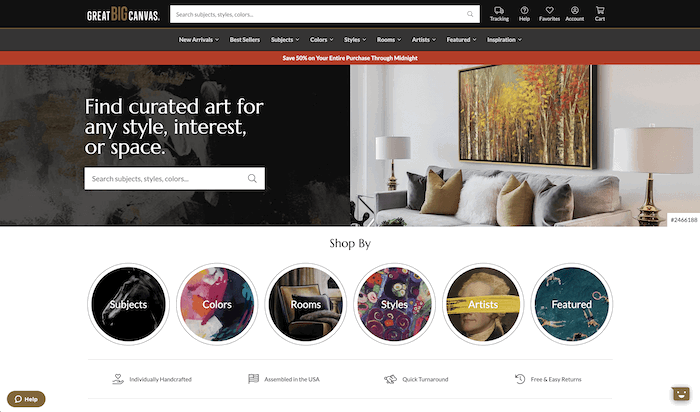The width and height of the screenshot is (700, 412).
Task: Select the Colors circle under Shop By
Action: pos(217,304)
